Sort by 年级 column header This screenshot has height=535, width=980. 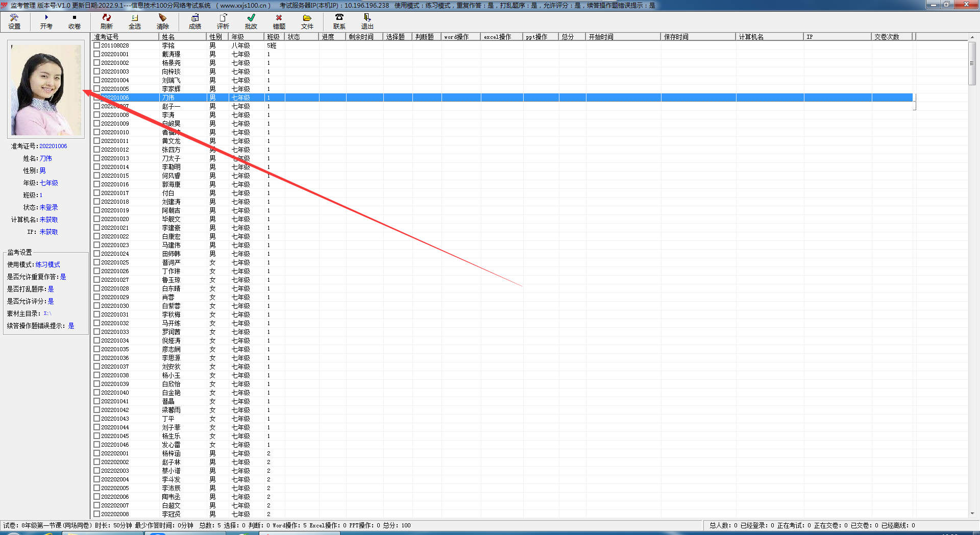(247, 37)
